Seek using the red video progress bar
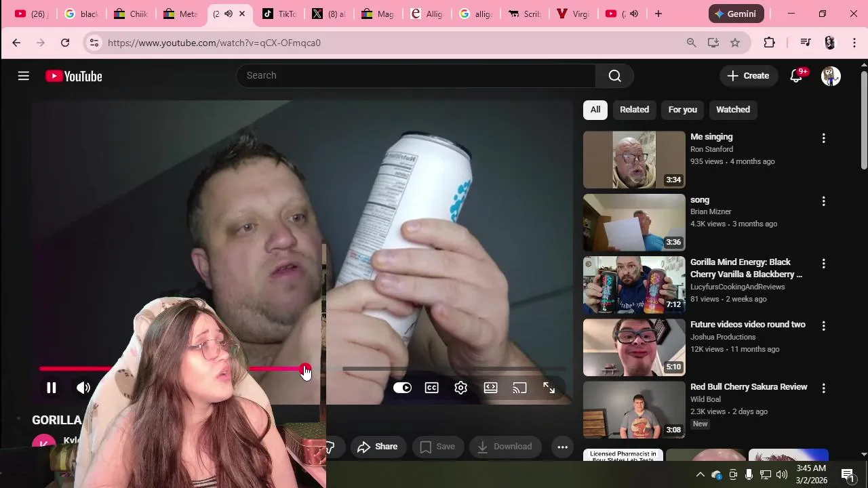The width and height of the screenshot is (868, 488). click(x=302, y=369)
